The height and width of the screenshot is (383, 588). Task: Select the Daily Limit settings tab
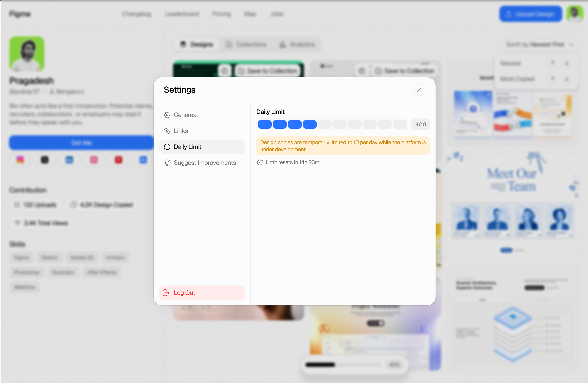point(202,147)
